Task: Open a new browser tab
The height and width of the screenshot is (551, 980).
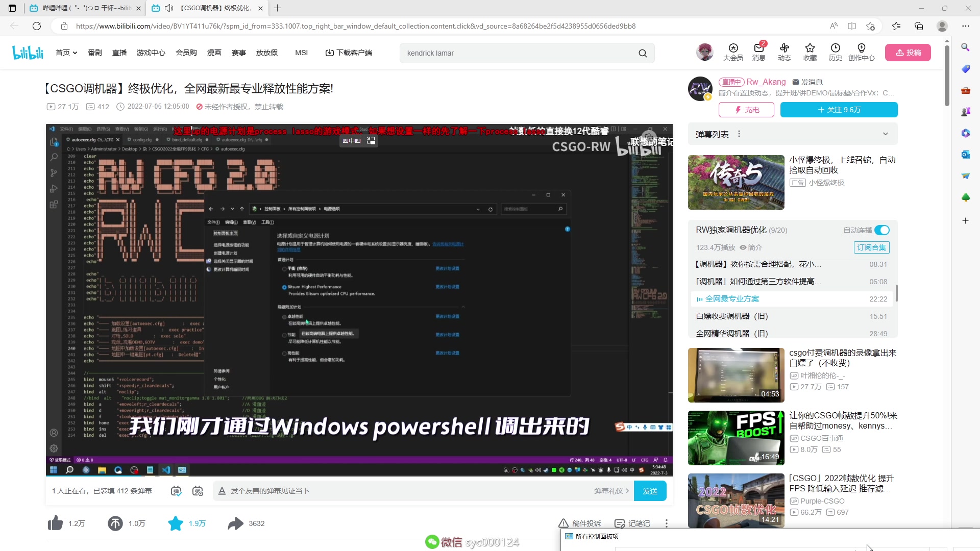Action: [278, 8]
